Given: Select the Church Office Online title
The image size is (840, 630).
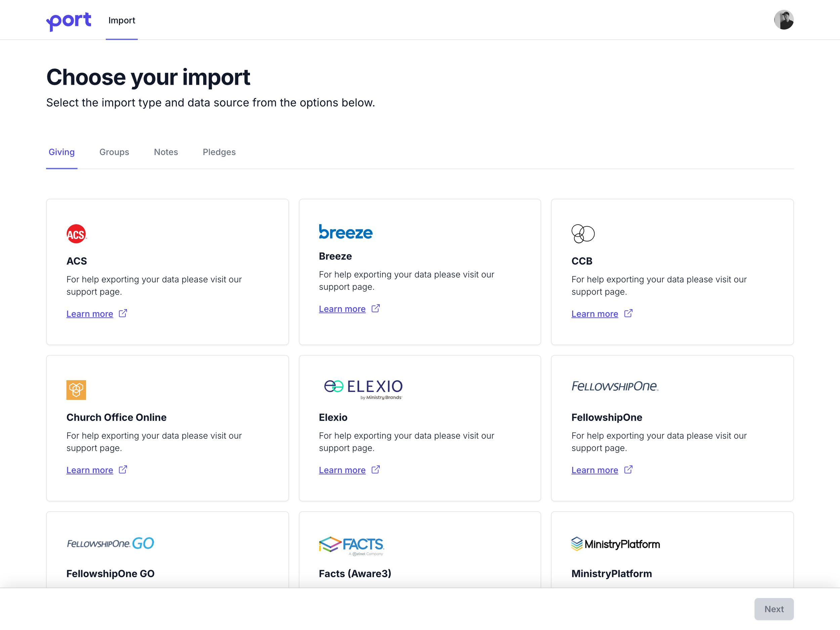Looking at the screenshot, I should pos(117,417).
